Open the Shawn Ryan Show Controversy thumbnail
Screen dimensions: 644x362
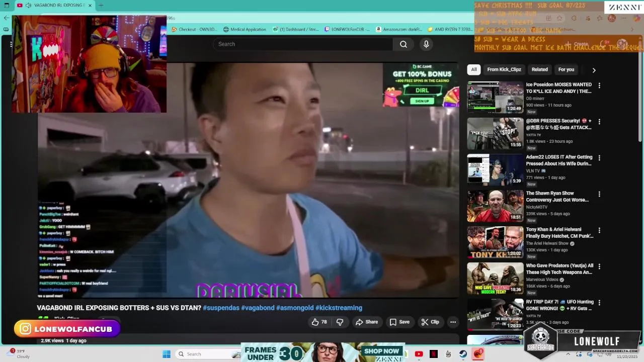[495, 206]
